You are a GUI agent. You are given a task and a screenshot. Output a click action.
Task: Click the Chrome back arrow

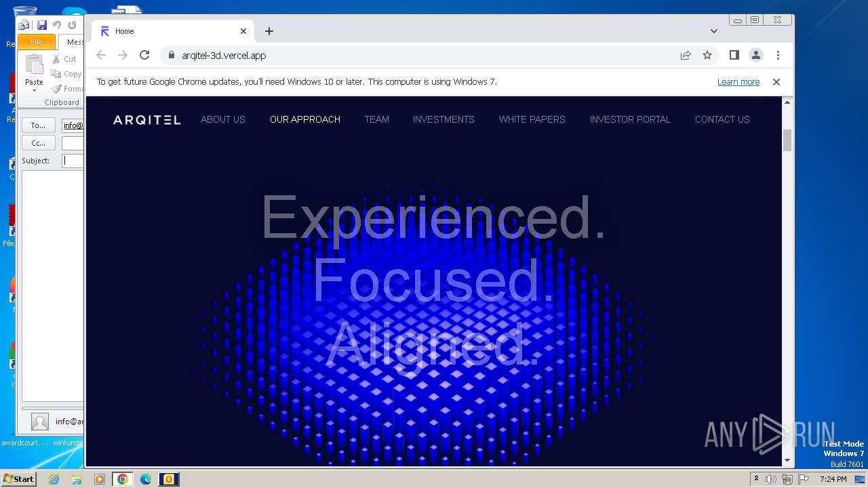point(101,56)
